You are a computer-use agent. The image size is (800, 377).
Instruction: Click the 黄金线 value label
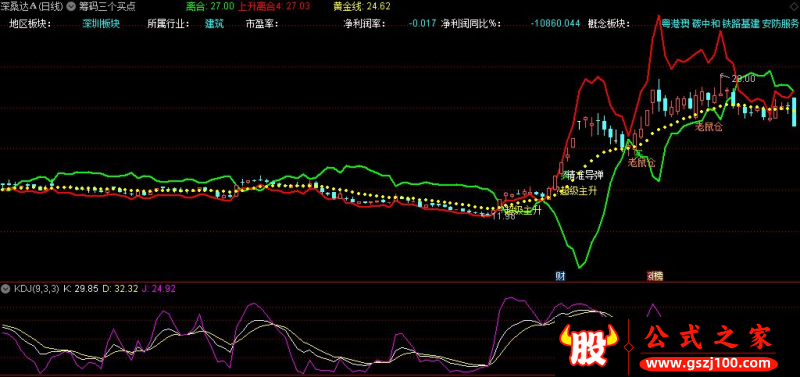[362, 7]
